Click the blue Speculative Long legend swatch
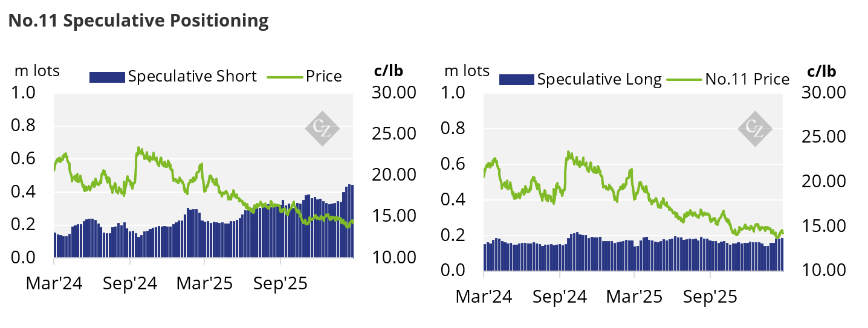 coord(516,79)
